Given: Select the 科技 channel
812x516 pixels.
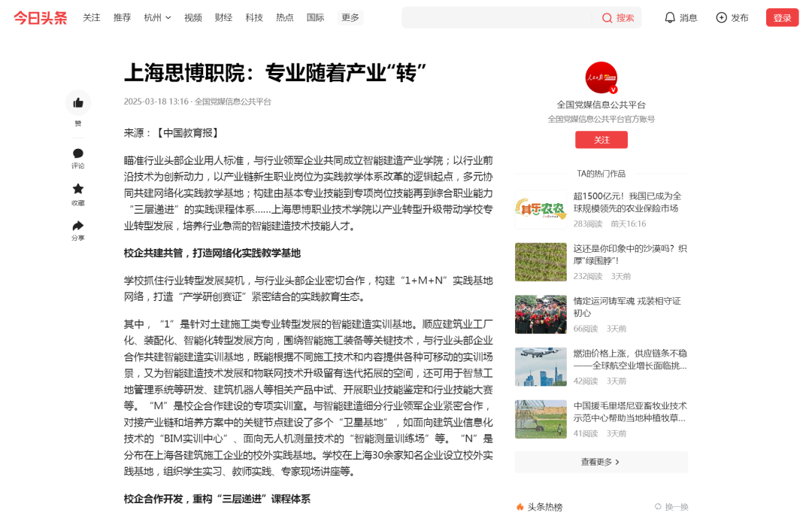Looking at the screenshot, I should point(254,17).
